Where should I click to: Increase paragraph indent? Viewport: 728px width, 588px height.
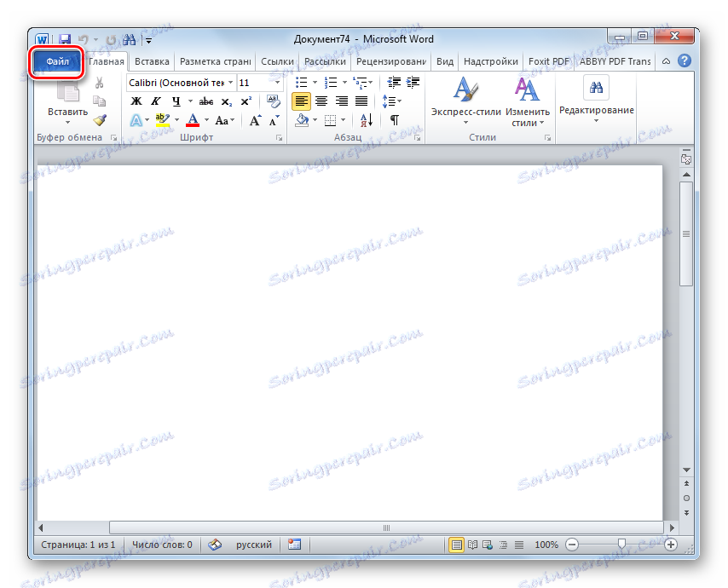coord(413,83)
